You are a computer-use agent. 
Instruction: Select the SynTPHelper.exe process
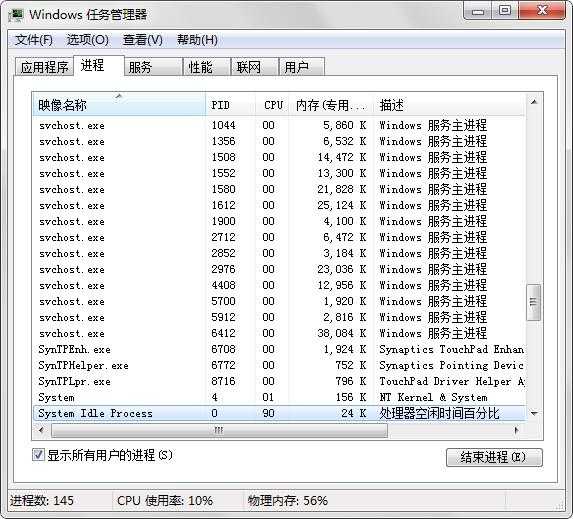tap(280, 365)
